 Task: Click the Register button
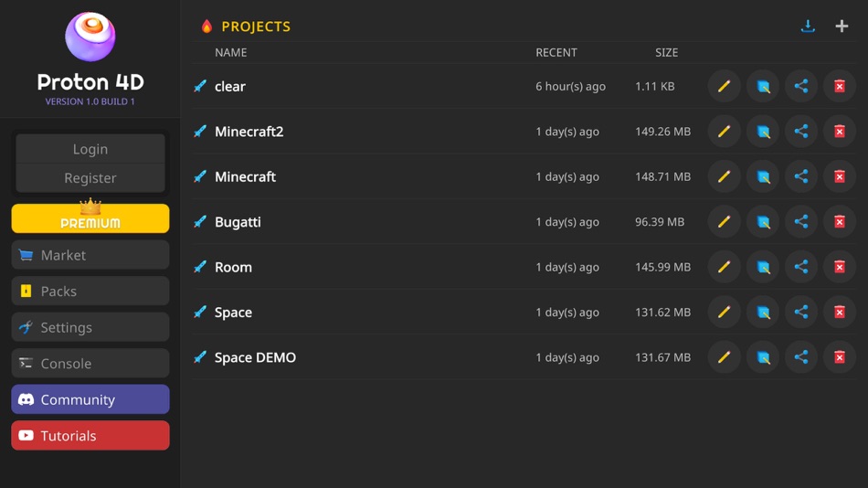pos(90,178)
